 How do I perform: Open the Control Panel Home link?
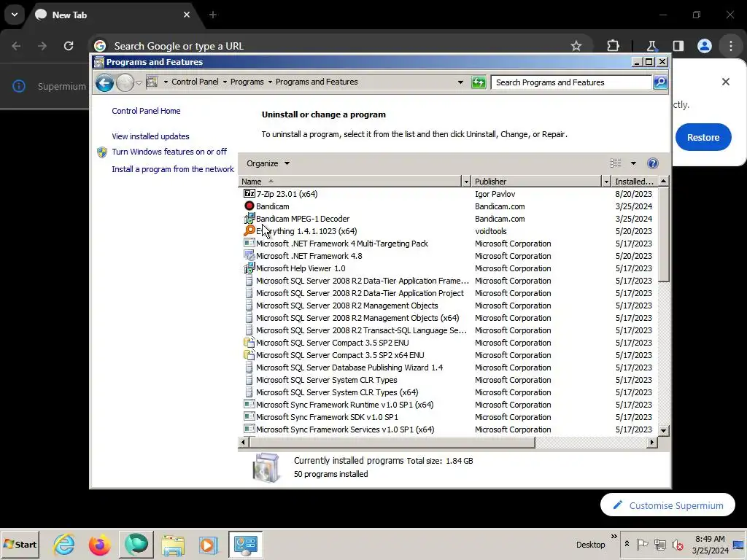[x=146, y=111]
